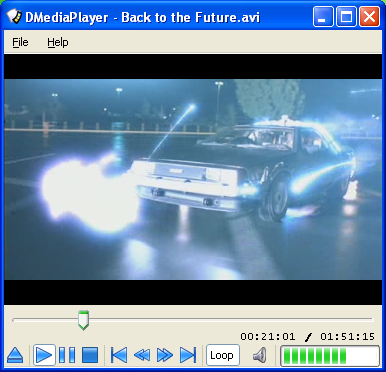Pause the video with the Pause button

coord(67,355)
